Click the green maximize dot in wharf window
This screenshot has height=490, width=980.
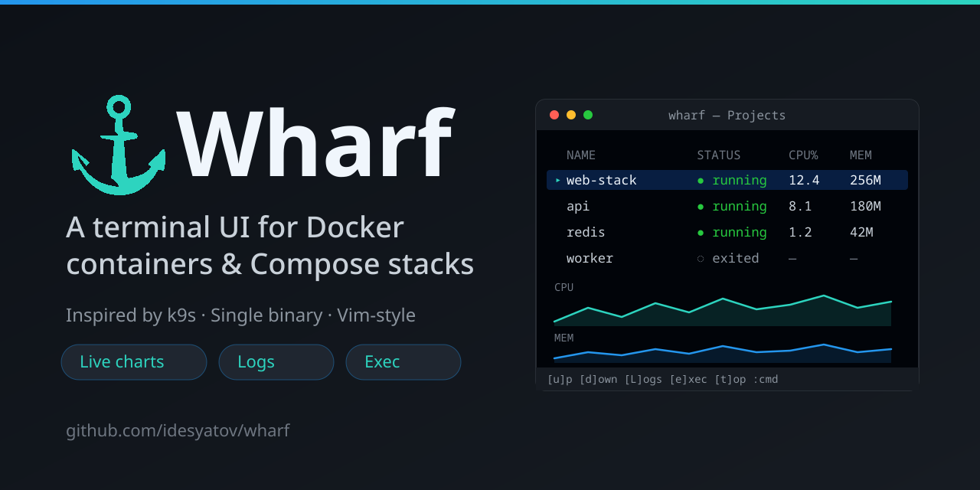pyautogui.click(x=588, y=115)
